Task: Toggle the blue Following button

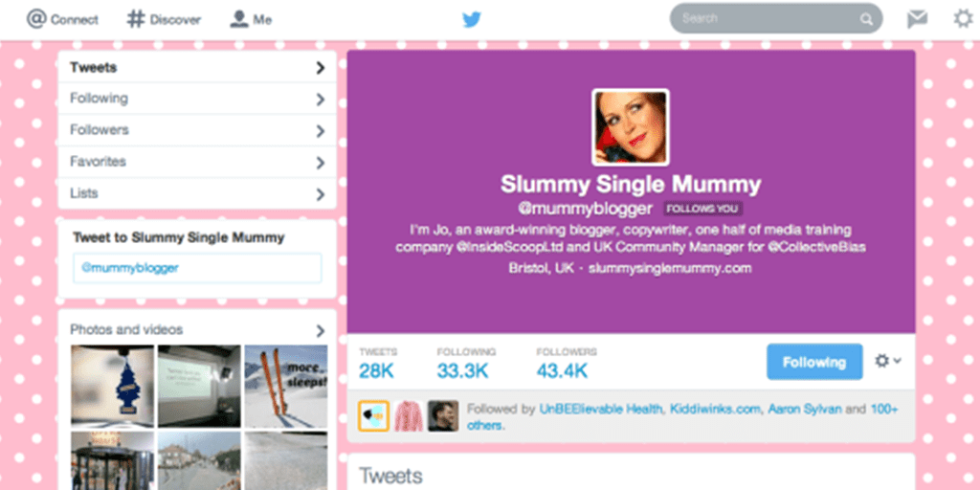Action: 814,362
